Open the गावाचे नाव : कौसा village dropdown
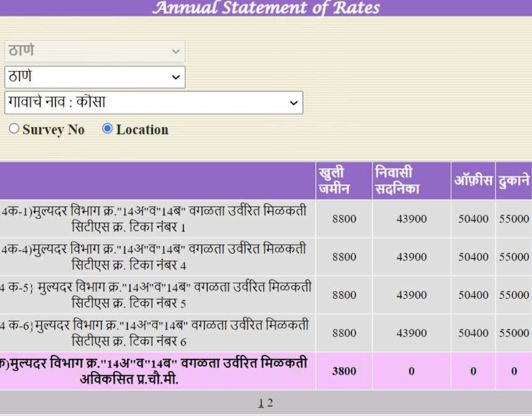The image size is (532, 416). click(x=154, y=103)
